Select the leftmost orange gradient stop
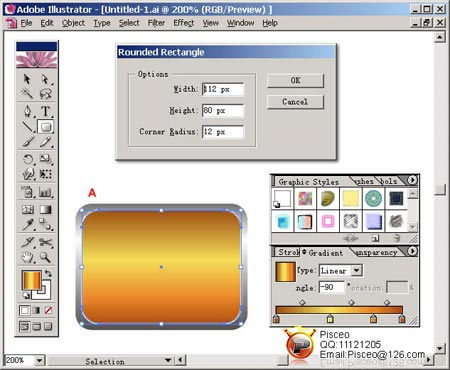The height and width of the screenshot is (370, 450). click(x=276, y=318)
